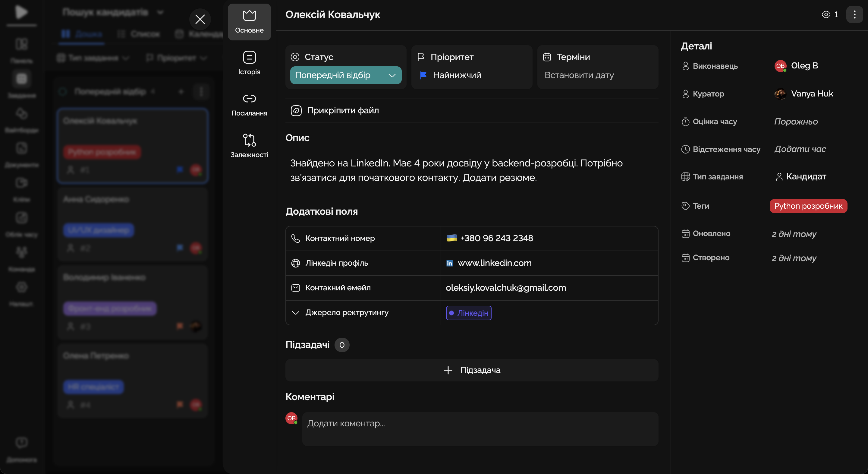Image resolution: width=868 pixels, height=474 pixels.
Task: Click the blue flag priority icon
Action: point(423,75)
